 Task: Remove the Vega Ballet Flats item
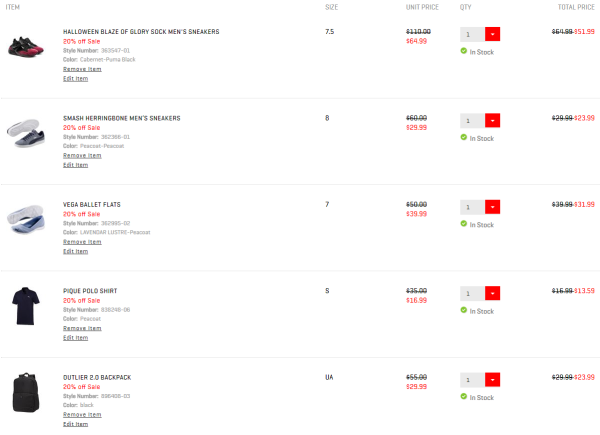(82, 242)
